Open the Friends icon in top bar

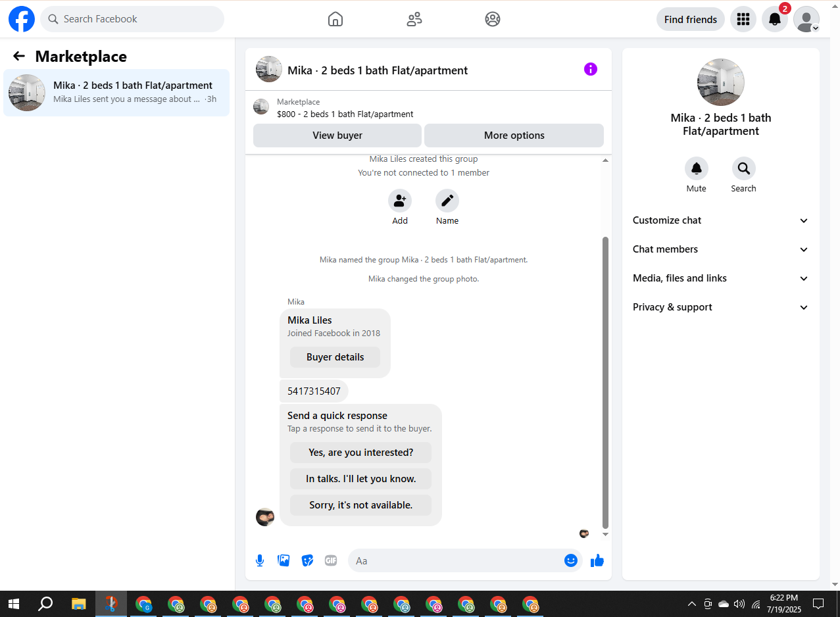(x=414, y=19)
